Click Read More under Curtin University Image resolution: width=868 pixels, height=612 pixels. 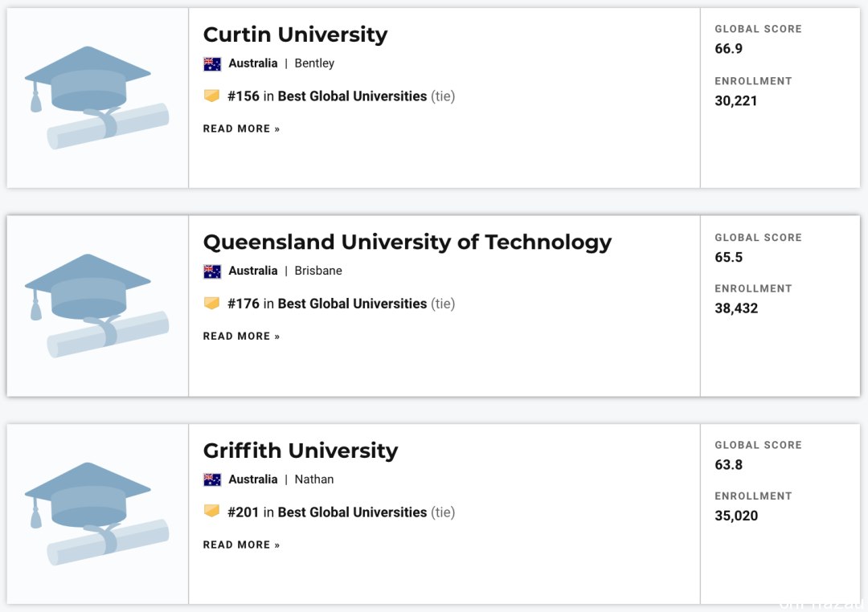point(241,129)
